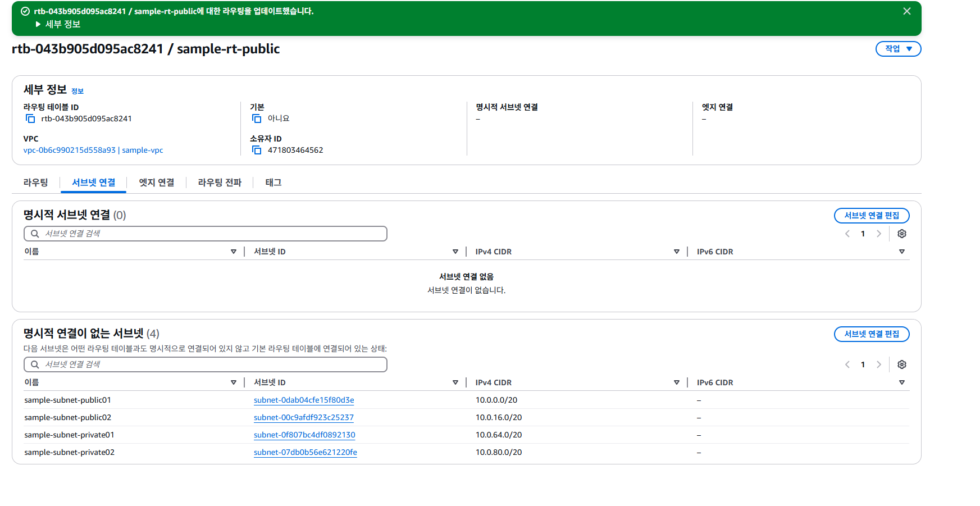Click previous page arrow in subnet associations pagination
Viewport: 980px width, 506px height.
point(847,234)
